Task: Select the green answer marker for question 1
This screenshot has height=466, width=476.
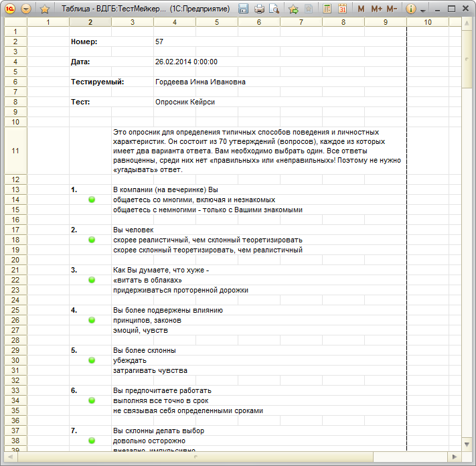Action: click(92, 200)
